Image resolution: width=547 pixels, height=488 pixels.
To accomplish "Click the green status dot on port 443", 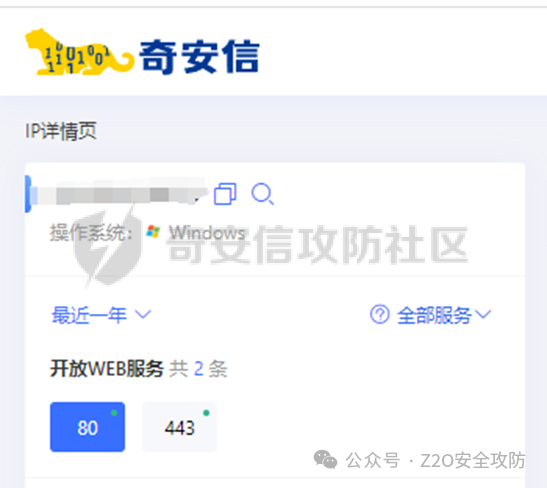I will point(206,413).
